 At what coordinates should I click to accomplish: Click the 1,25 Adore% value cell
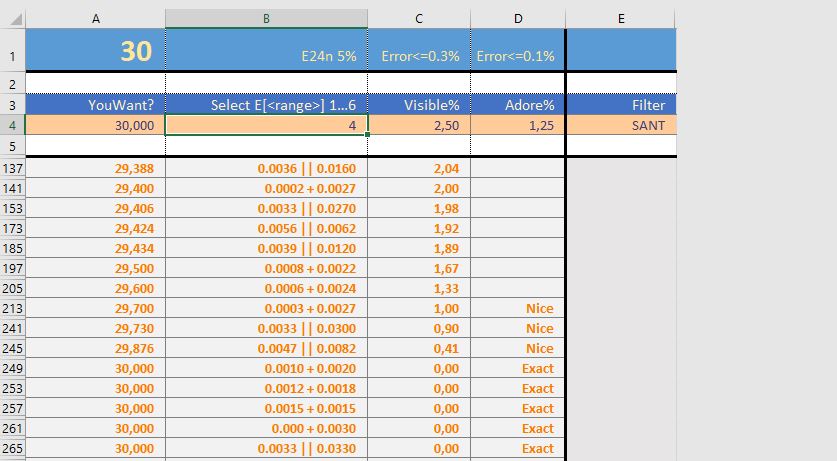518,125
